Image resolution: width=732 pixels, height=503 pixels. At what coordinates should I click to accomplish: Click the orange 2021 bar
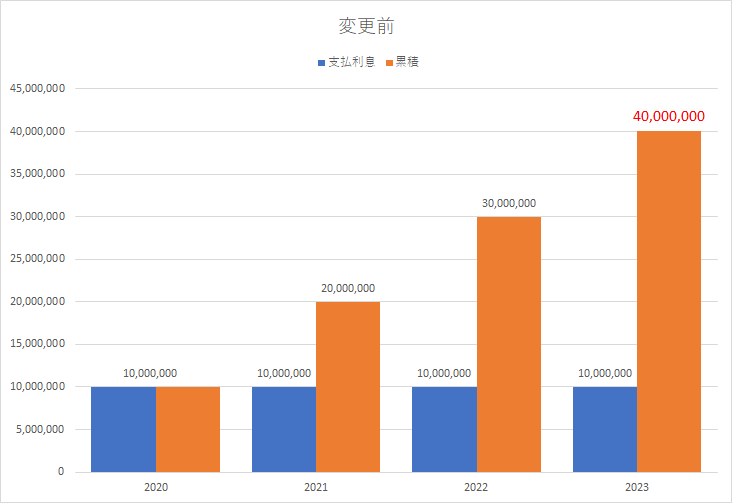coord(348,387)
